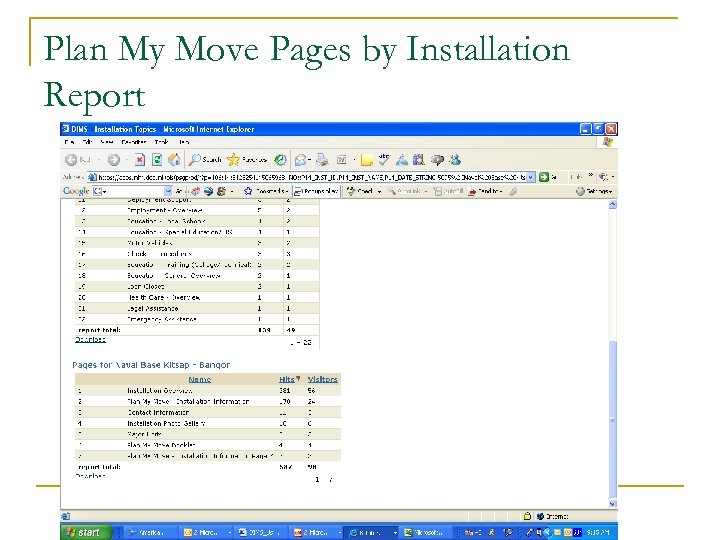This screenshot has height=540, width=720.
Task: Click the green Go arrow button
Action: tap(544, 177)
